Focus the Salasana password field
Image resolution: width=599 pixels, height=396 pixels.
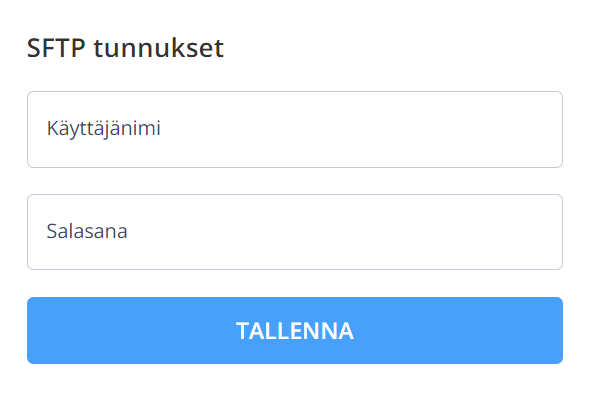(295, 232)
